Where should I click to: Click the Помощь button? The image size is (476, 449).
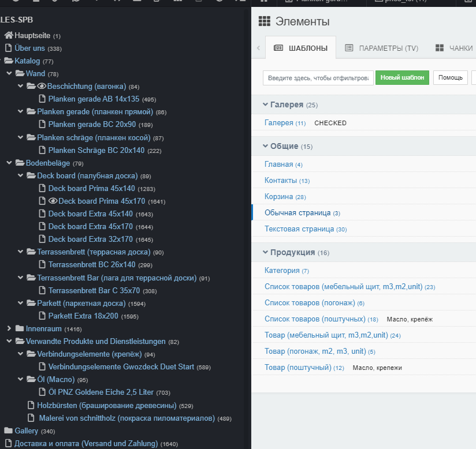coord(450,78)
